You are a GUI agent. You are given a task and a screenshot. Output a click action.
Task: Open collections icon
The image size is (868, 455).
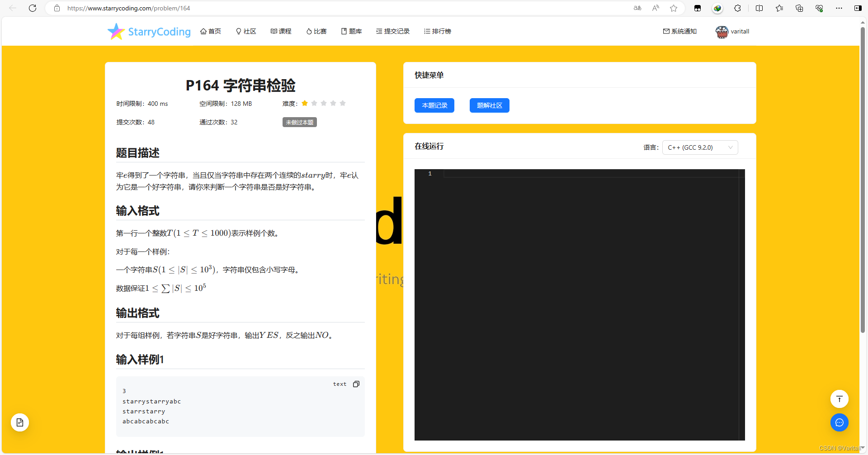(x=799, y=8)
